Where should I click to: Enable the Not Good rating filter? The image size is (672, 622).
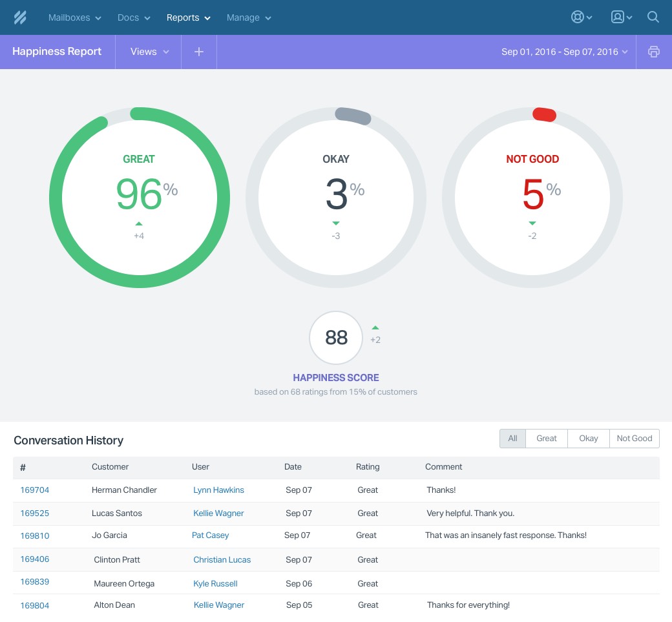point(634,439)
